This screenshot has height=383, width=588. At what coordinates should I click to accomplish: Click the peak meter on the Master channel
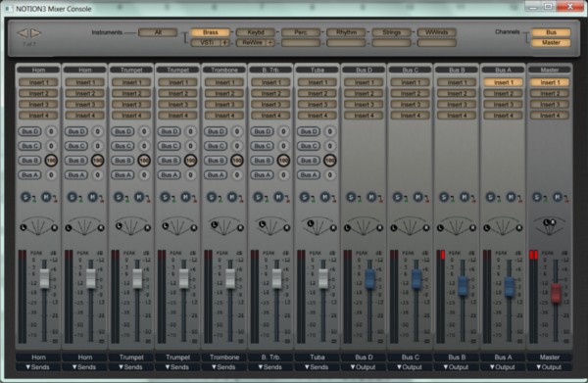point(533,296)
